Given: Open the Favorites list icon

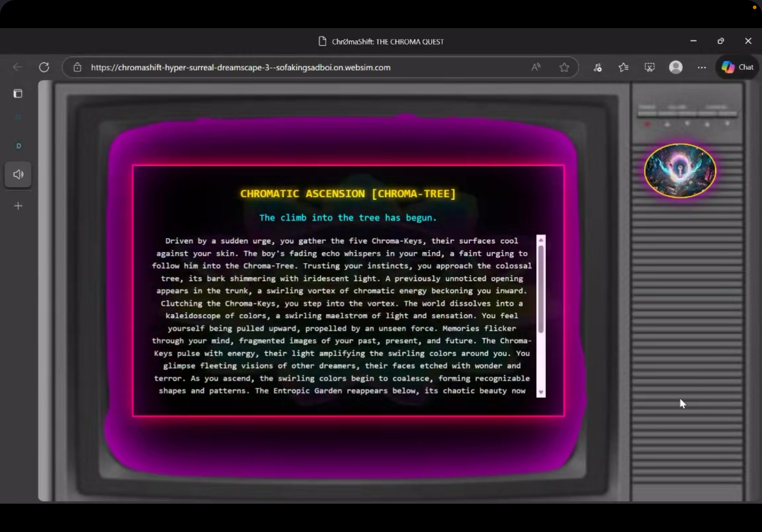Looking at the screenshot, I should [x=623, y=67].
